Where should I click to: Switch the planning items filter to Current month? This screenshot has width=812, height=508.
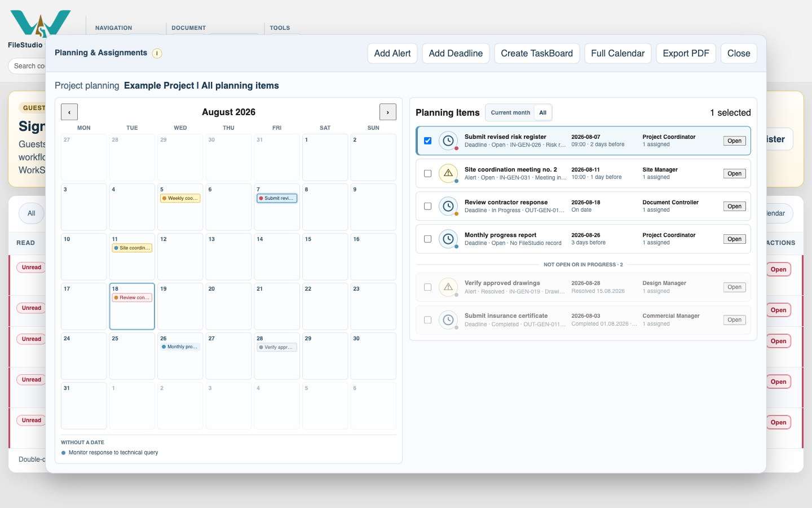click(510, 113)
